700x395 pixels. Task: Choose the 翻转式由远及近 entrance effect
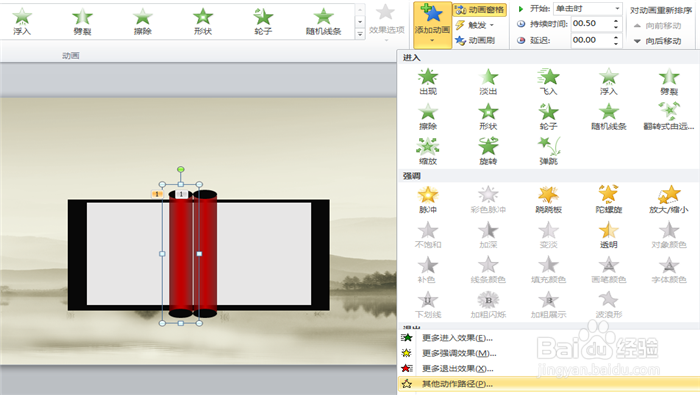click(x=669, y=116)
